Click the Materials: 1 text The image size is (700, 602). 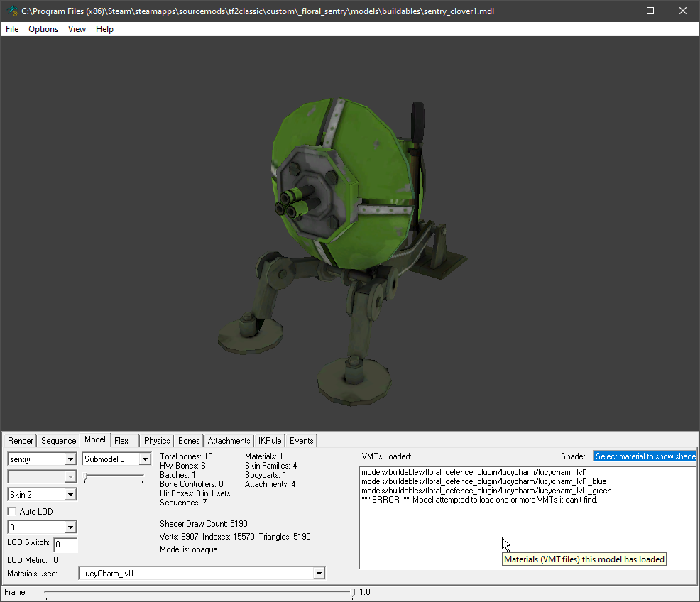[264, 456]
